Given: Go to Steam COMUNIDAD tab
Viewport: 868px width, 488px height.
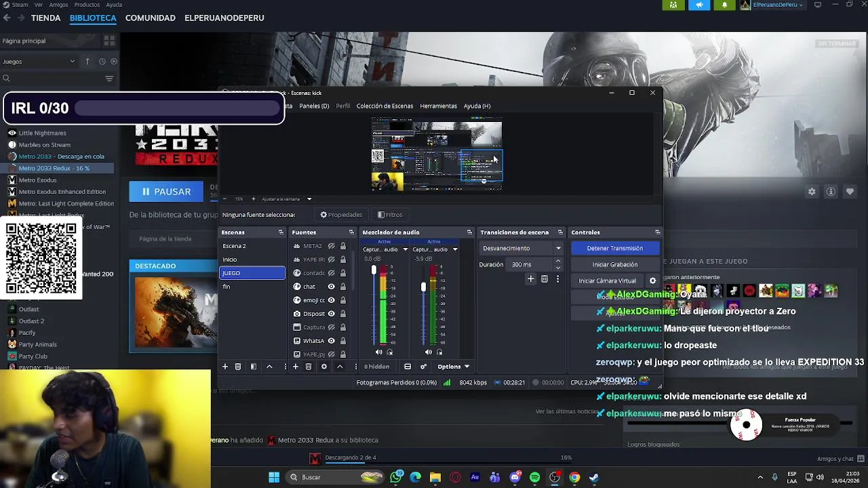Looking at the screenshot, I should 150,18.
